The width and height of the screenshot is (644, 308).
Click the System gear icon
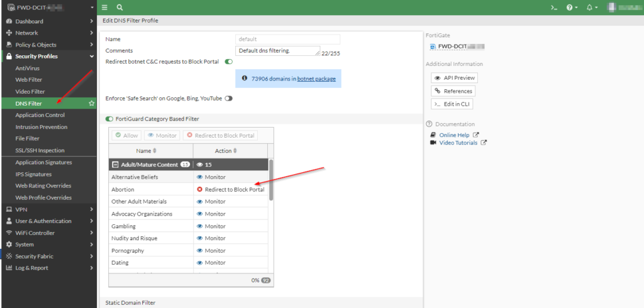click(9, 245)
